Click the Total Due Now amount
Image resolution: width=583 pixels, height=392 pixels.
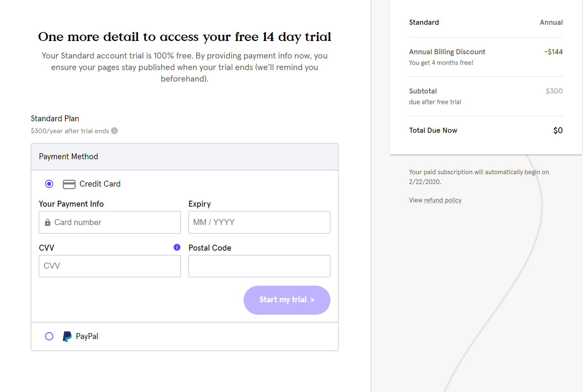[558, 131]
